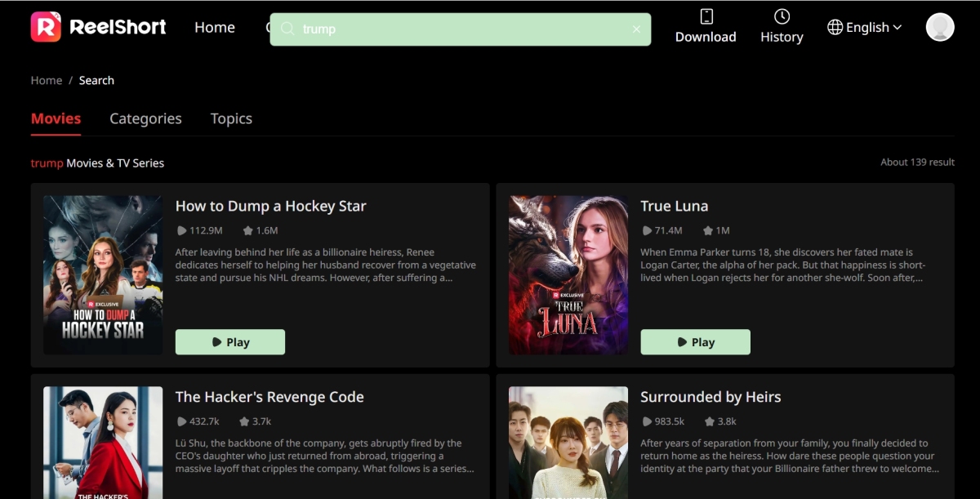Image resolution: width=980 pixels, height=499 pixels.
Task: Click the ReelShort brand name text
Action: [118, 27]
